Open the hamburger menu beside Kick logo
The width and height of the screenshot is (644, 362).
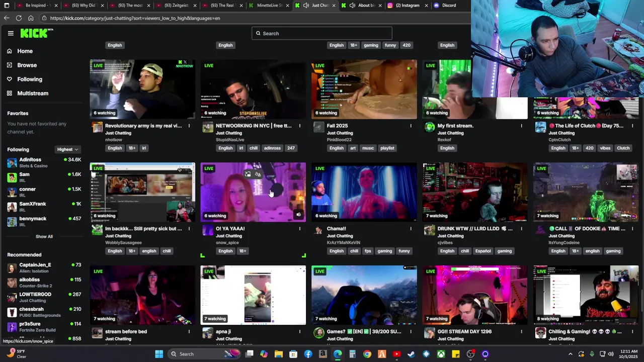pyautogui.click(x=11, y=33)
